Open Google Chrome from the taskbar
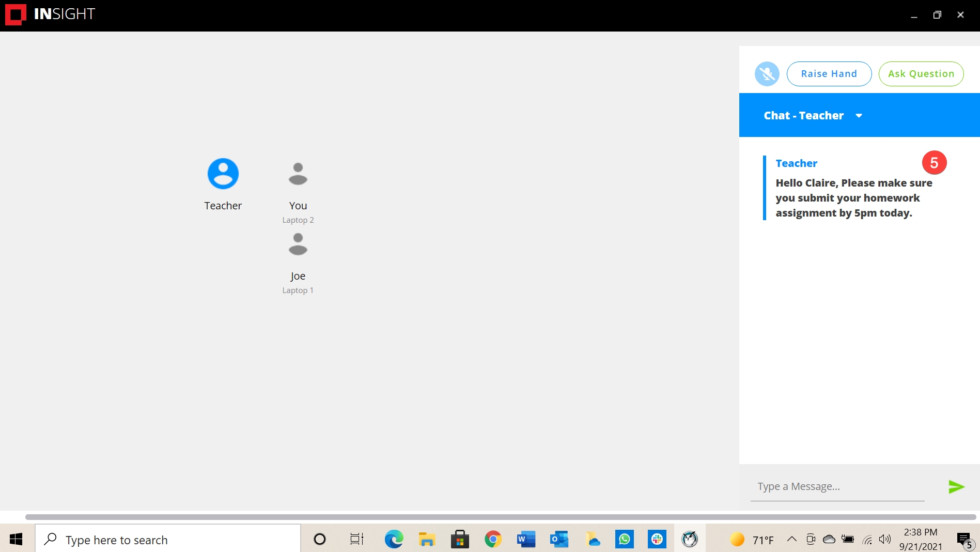Screen dimensions: 980x552 click(x=493, y=540)
